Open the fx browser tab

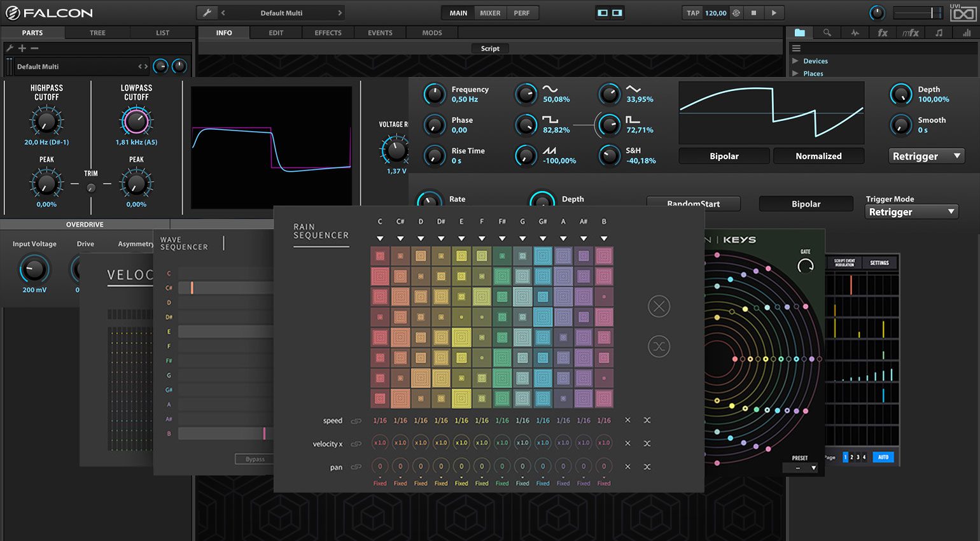883,32
